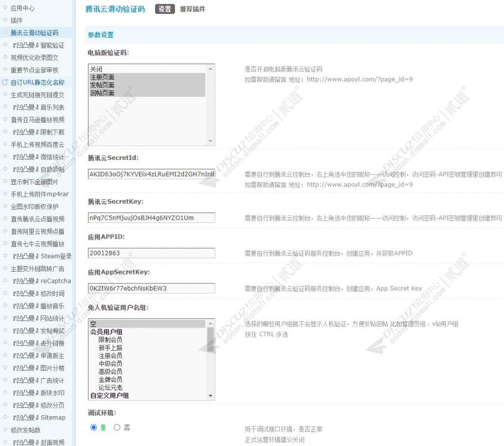Screen dimensions: 504x446
Task: Select 发帖页面 option in list
Action: 147,85
